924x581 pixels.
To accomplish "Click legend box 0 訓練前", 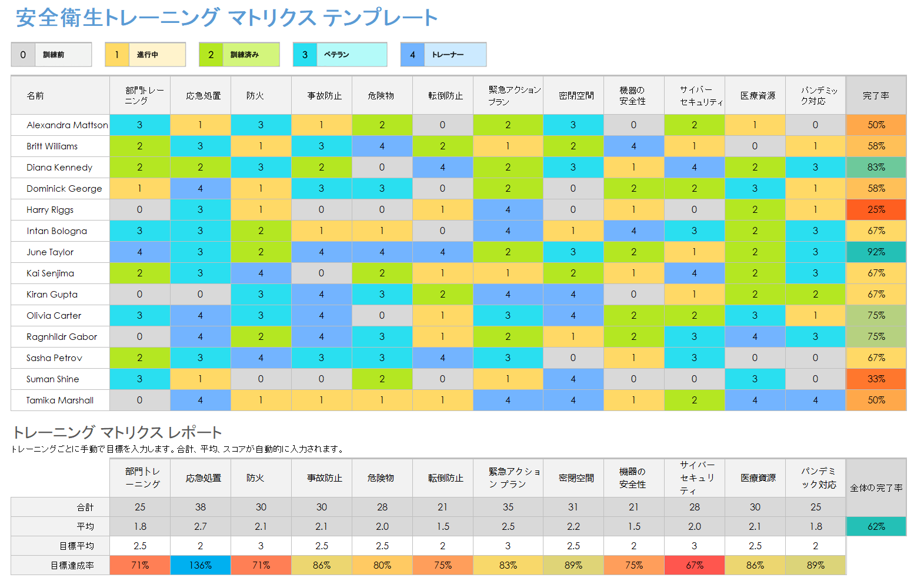I will [x=51, y=55].
